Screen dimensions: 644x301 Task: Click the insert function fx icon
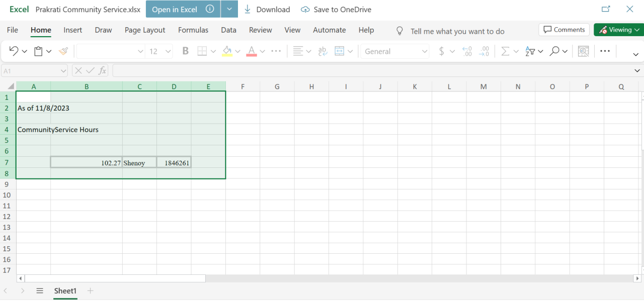click(x=102, y=71)
